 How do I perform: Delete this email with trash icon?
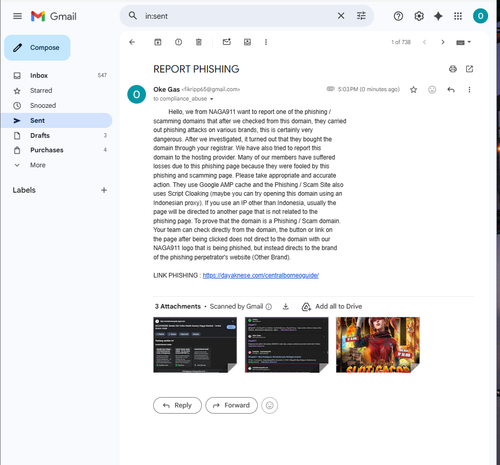tap(198, 42)
